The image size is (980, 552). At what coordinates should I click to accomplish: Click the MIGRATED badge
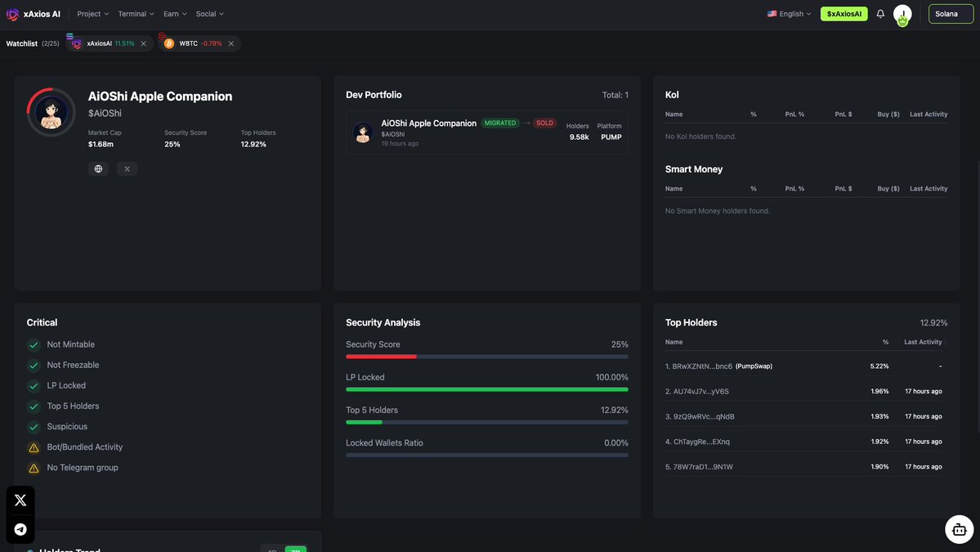tap(500, 123)
